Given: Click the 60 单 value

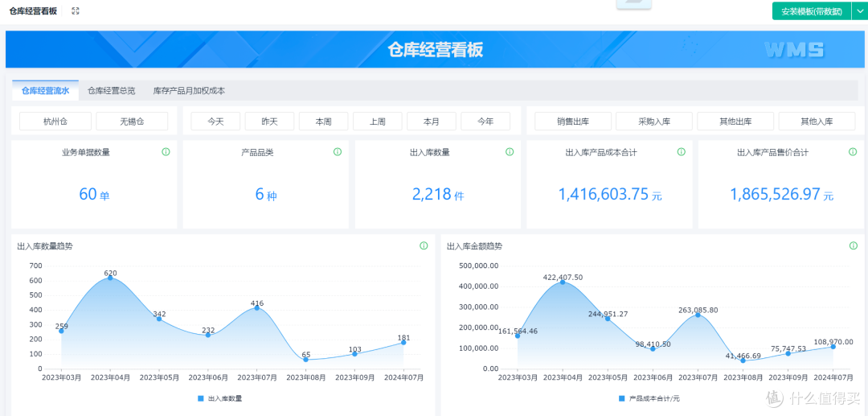Looking at the screenshot, I should coord(94,194).
